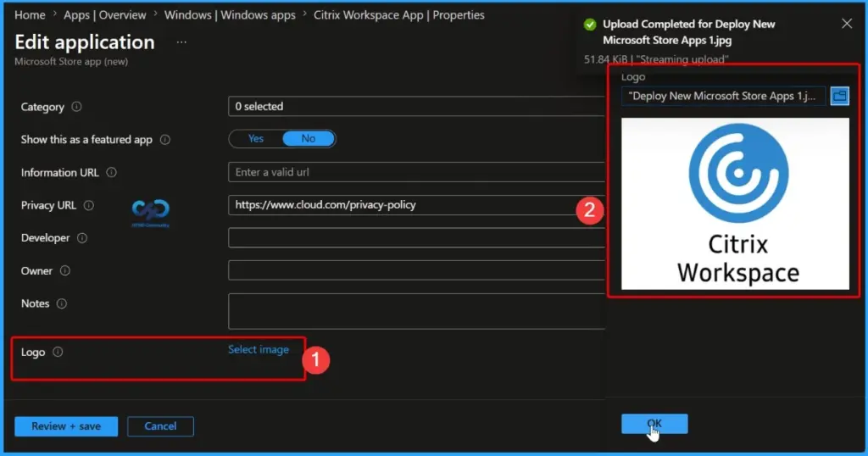This screenshot has height=456, width=868.
Task: Click the Edit application heading
Action: [85, 42]
